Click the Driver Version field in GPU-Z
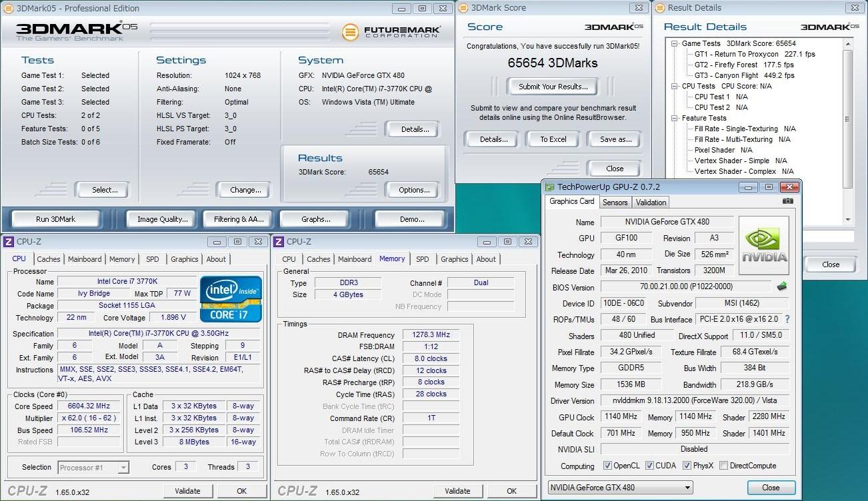Screen dimensions: 868x501 click(x=695, y=401)
